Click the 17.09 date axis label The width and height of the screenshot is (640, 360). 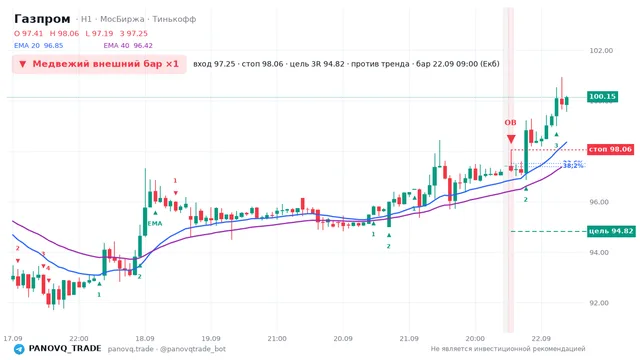pos(13,339)
